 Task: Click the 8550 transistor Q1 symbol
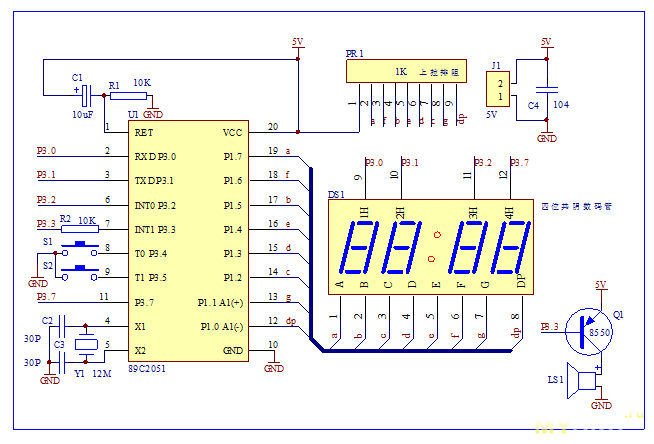(x=589, y=332)
